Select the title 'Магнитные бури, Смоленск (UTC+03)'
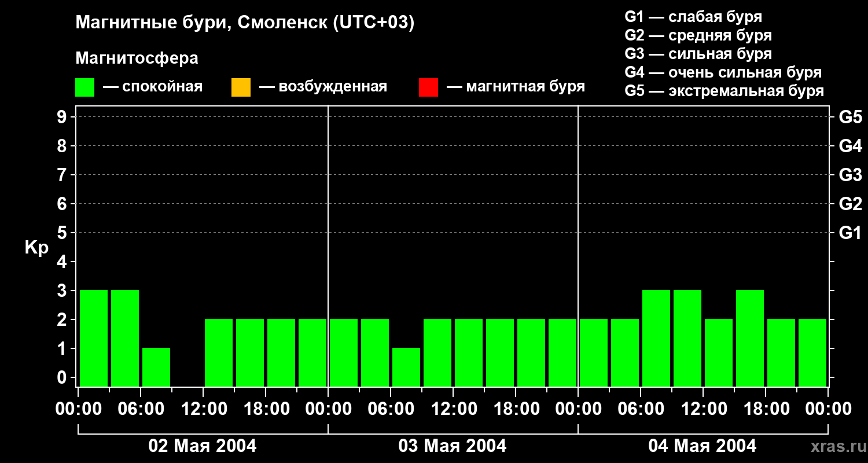The image size is (868, 463). [x=245, y=23]
